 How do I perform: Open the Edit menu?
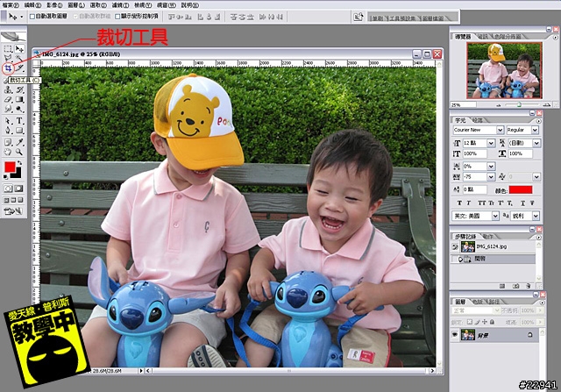point(32,5)
